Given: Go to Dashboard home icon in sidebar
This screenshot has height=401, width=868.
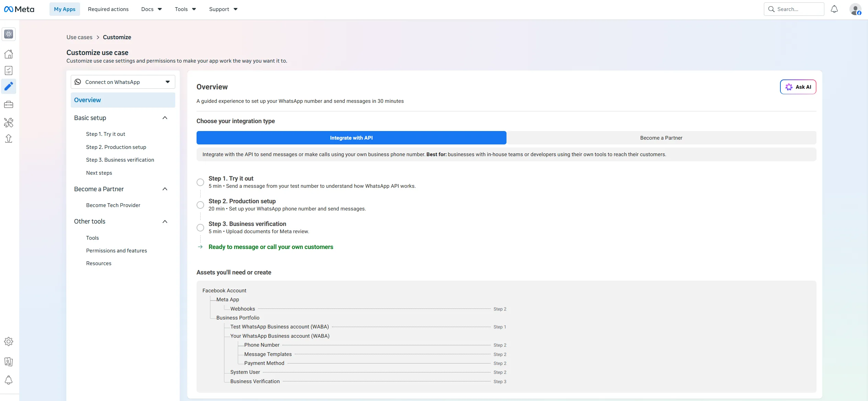Looking at the screenshot, I should (x=9, y=54).
